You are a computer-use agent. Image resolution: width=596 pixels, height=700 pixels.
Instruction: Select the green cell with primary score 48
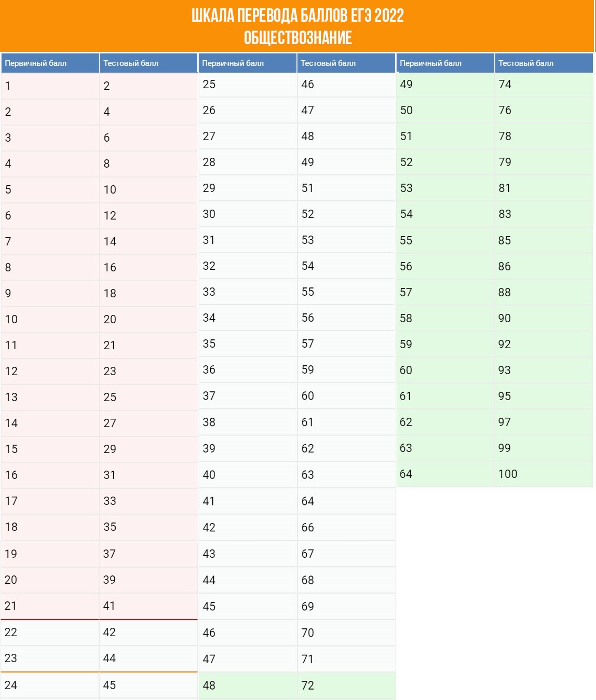(x=248, y=686)
